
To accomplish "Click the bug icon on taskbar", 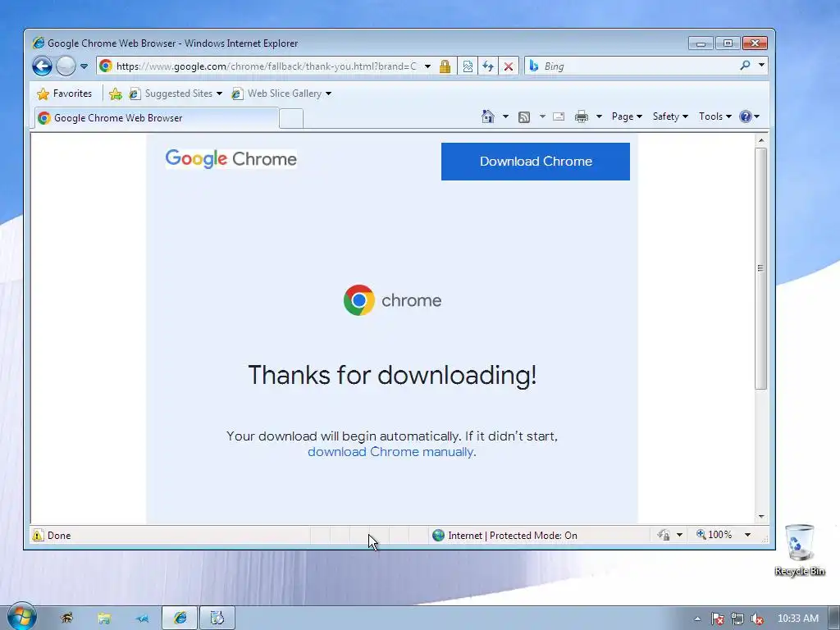I will point(66,619).
